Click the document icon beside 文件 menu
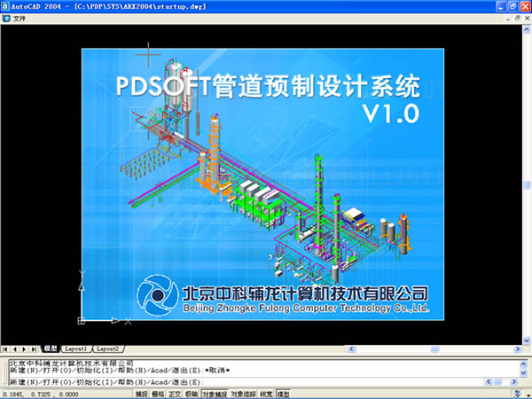Screen dimensions: 532x399 tap(6, 19)
